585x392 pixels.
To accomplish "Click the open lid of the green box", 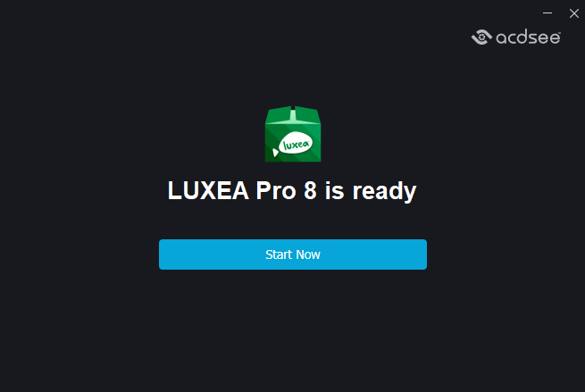I will click(x=293, y=115).
